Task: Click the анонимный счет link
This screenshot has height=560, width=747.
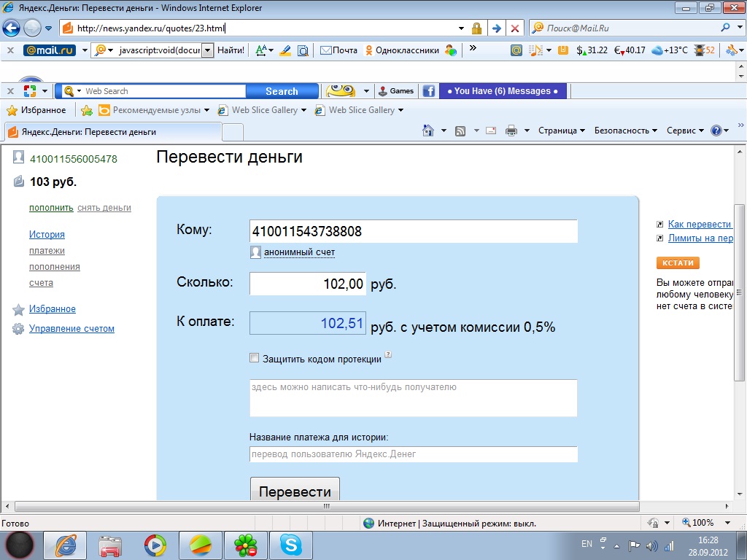Action: 299,252
